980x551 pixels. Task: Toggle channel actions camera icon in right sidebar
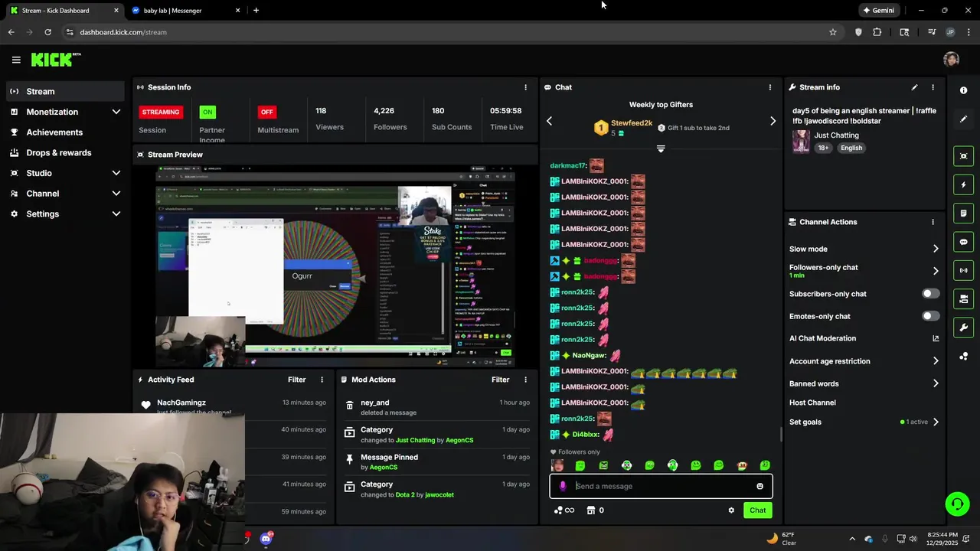(963, 298)
